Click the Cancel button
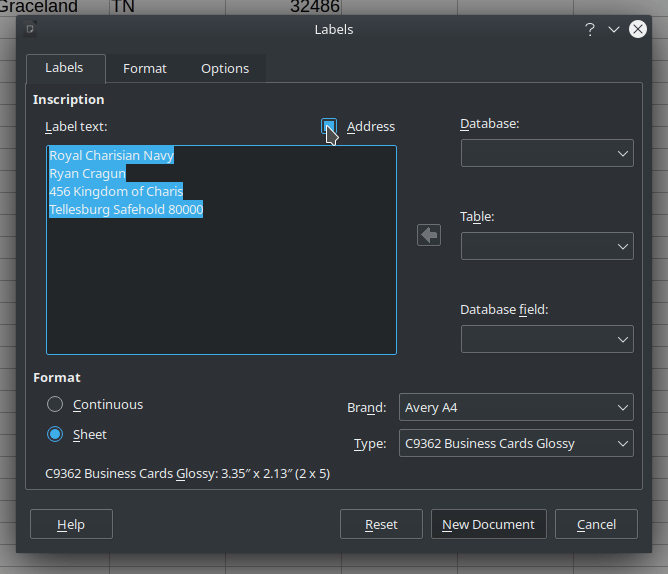The width and height of the screenshot is (668, 574). 596,524
